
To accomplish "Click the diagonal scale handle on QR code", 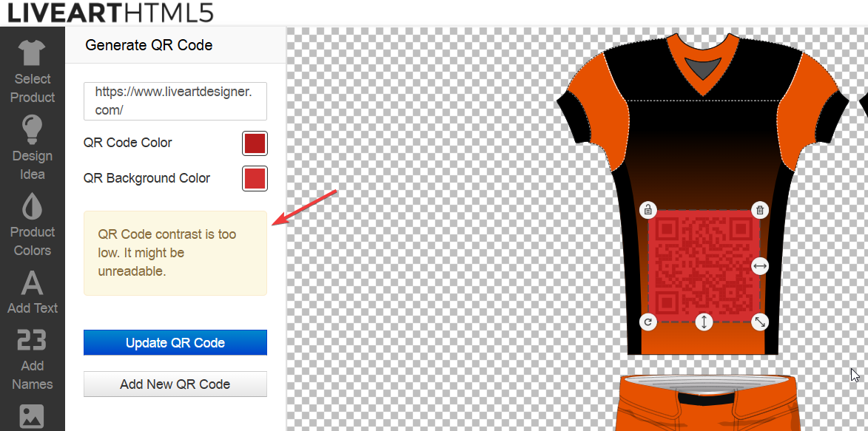I will click(760, 322).
